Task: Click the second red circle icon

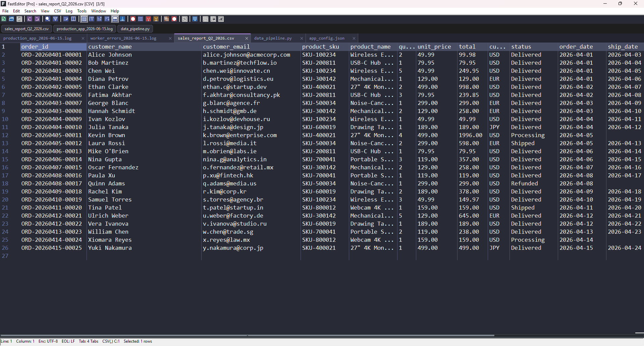Action: (x=174, y=19)
